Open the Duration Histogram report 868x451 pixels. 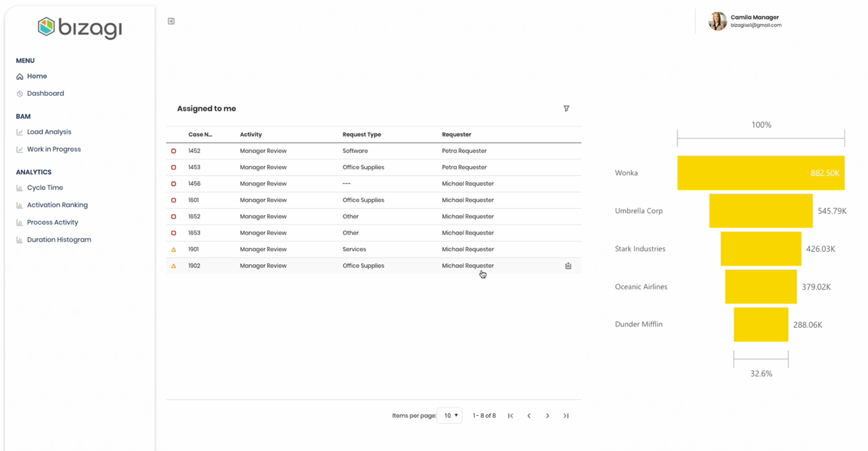coord(59,240)
